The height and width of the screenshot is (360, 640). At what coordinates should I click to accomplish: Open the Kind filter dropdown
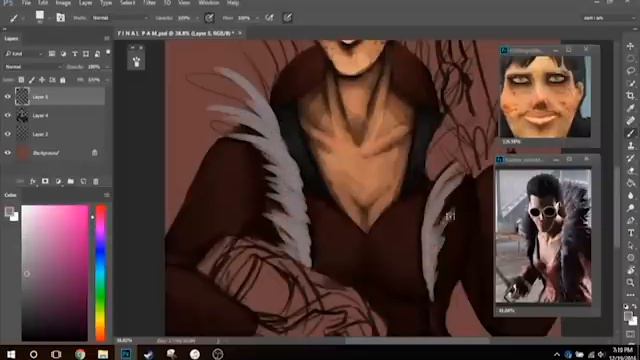24,53
